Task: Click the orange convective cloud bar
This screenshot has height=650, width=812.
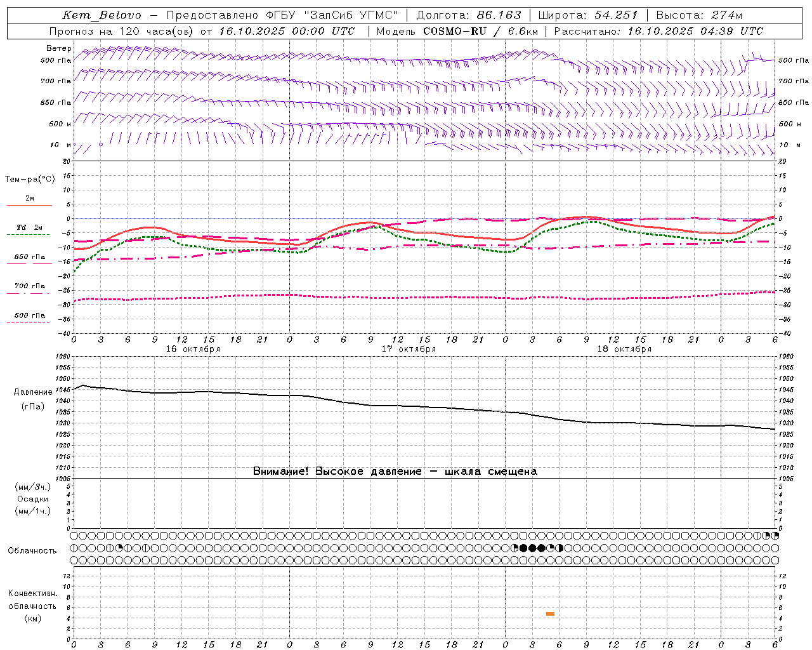Action: click(550, 614)
